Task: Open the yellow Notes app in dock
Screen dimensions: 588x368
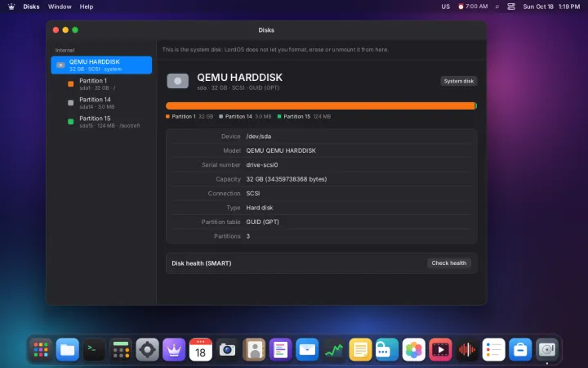Action: click(x=360, y=350)
